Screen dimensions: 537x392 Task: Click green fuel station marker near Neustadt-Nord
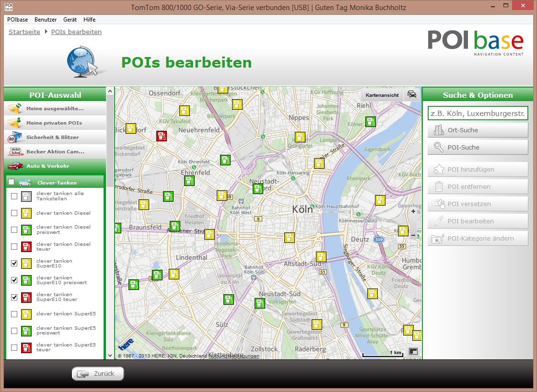point(258,188)
